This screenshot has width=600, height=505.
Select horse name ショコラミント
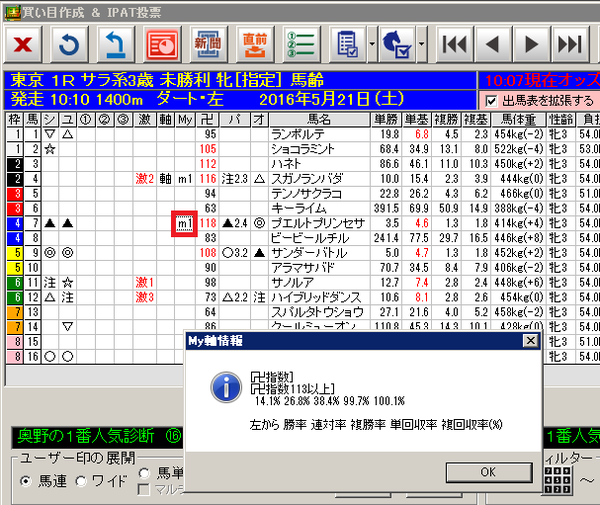(x=303, y=149)
